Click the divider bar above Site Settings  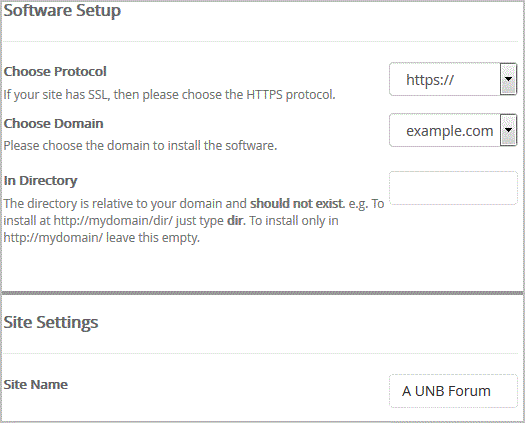coord(262,293)
